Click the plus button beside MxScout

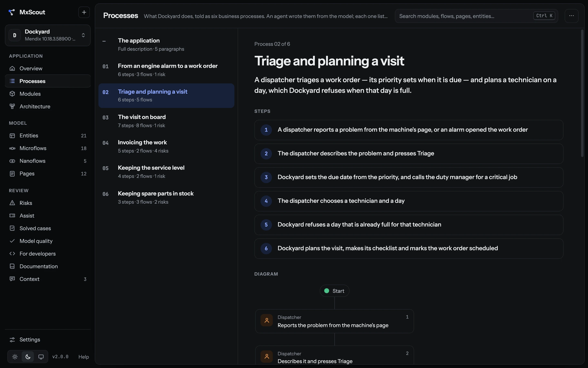(x=84, y=12)
